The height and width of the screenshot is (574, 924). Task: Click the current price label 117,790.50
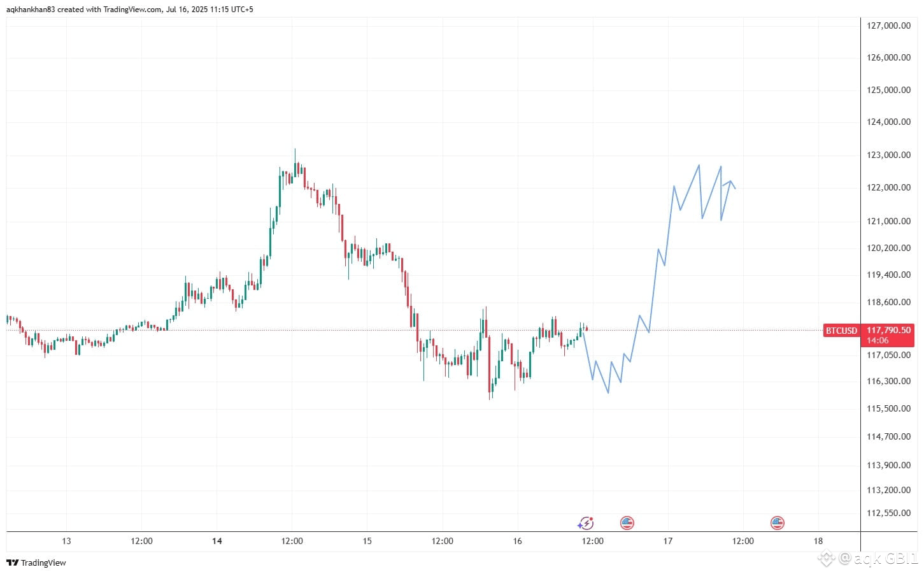click(x=889, y=330)
